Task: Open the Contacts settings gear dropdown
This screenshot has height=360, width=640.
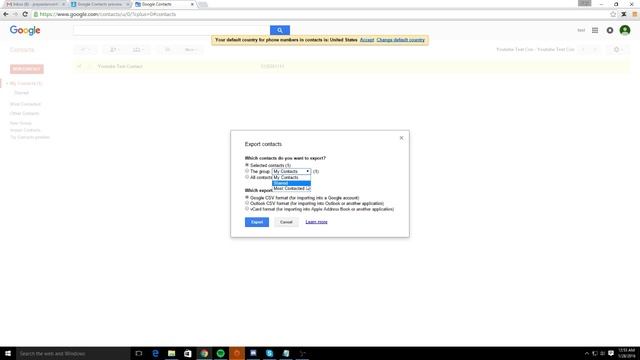Action: [618, 50]
